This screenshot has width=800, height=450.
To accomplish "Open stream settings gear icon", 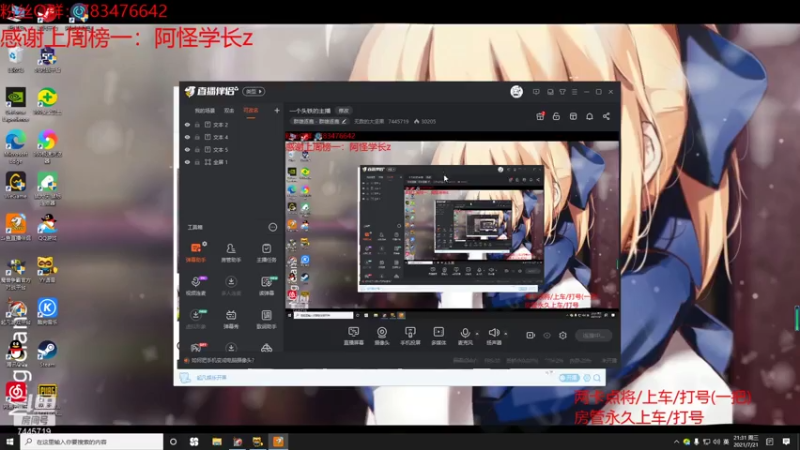I will tap(563, 335).
